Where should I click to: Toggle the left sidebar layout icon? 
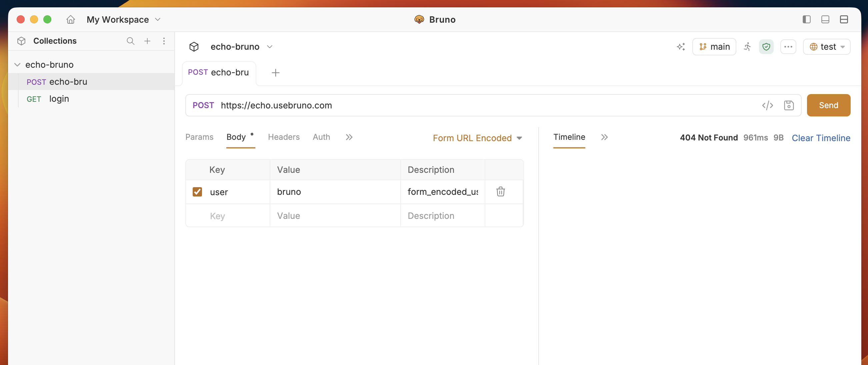[x=806, y=20]
